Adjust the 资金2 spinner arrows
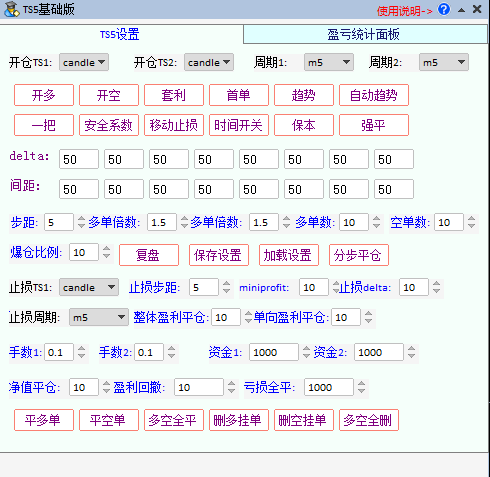 coord(411,352)
